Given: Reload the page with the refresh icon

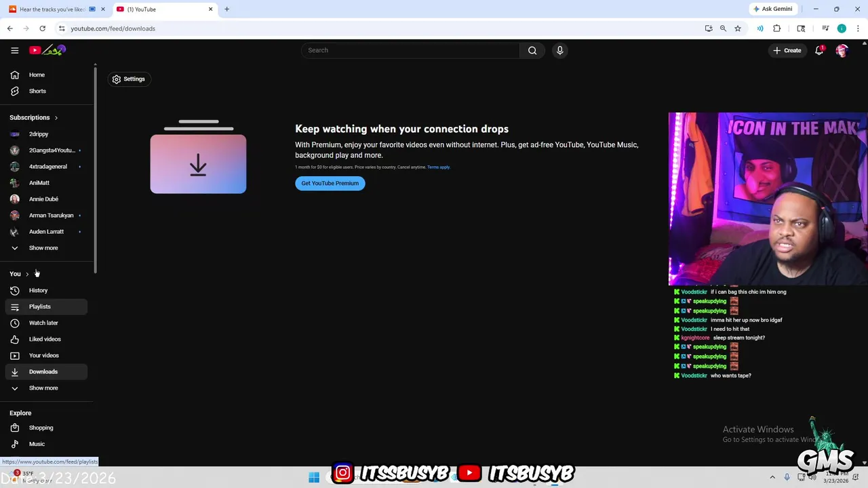Looking at the screenshot, I should [42, 28].
